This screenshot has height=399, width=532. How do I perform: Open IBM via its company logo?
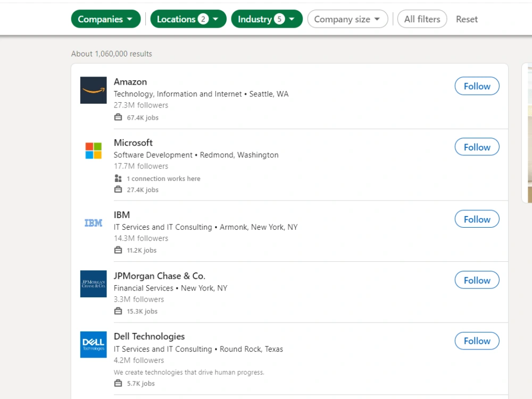point(93,223)
